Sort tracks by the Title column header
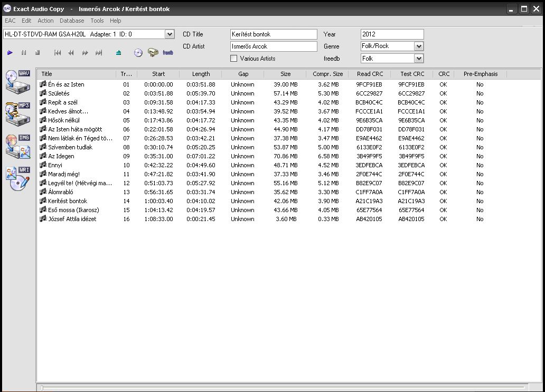This screenshot has width=545, height=392. coord(77,74)
